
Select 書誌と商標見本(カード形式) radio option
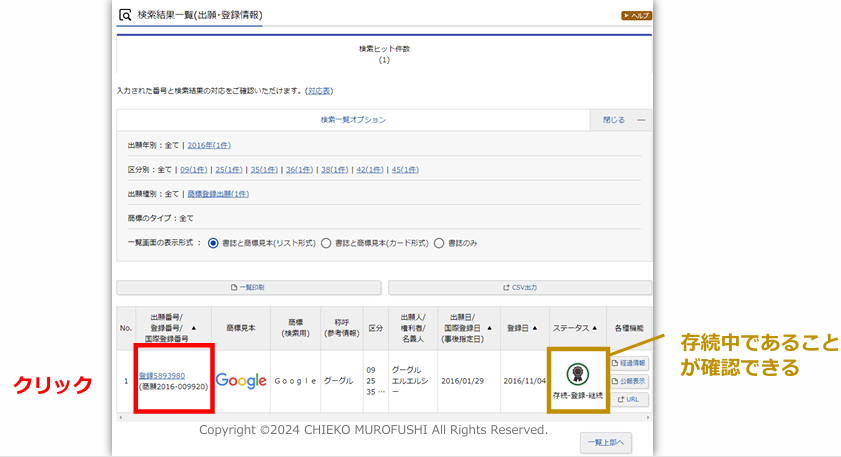pyautogui.click(x=326, y=242)
